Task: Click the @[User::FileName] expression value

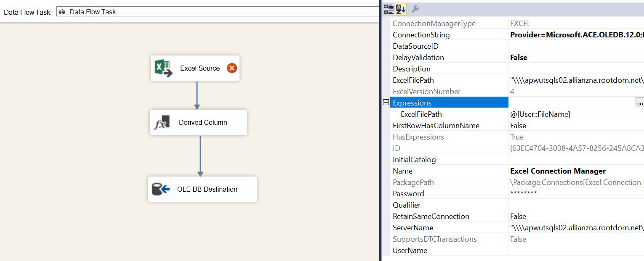Action: [x=540, y=114]
